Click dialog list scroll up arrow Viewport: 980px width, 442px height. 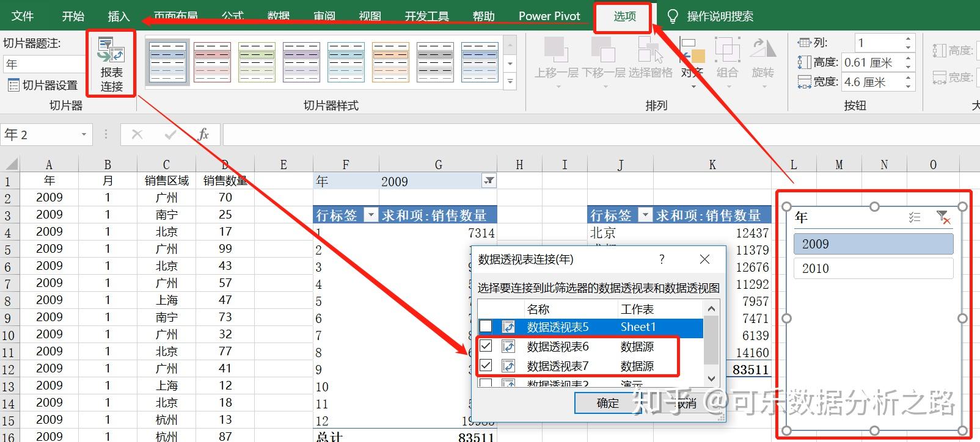pyautogui.click(x=711, y=309)
